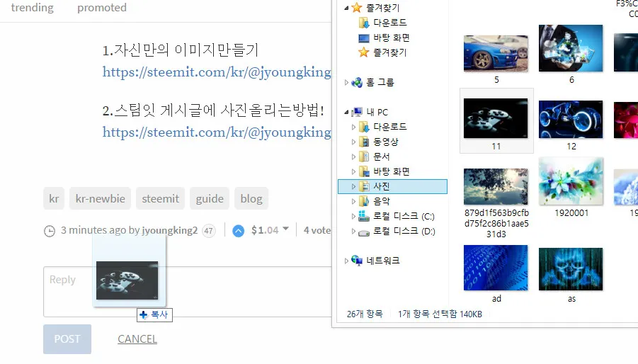Expand the 음악 folder
The width and height of the screenshot is (638, 364).
(353, 201)
